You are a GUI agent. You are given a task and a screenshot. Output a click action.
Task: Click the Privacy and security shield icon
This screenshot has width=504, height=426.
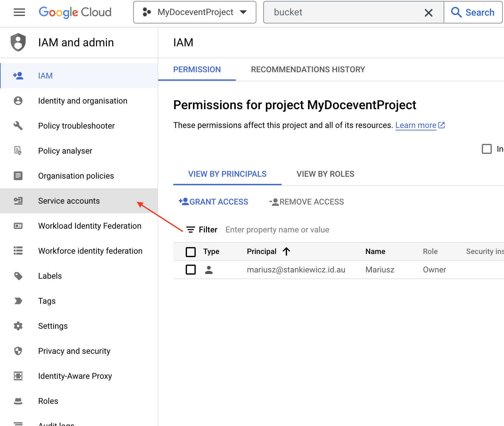[x=18, y=351]
